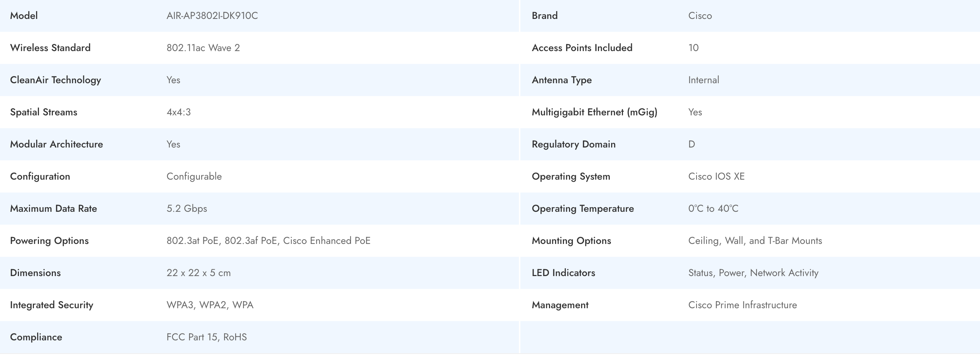Screen dimensions: 980x355
Task: Click the Cisco IOS XE operating system value
Action: click(716, 176)
